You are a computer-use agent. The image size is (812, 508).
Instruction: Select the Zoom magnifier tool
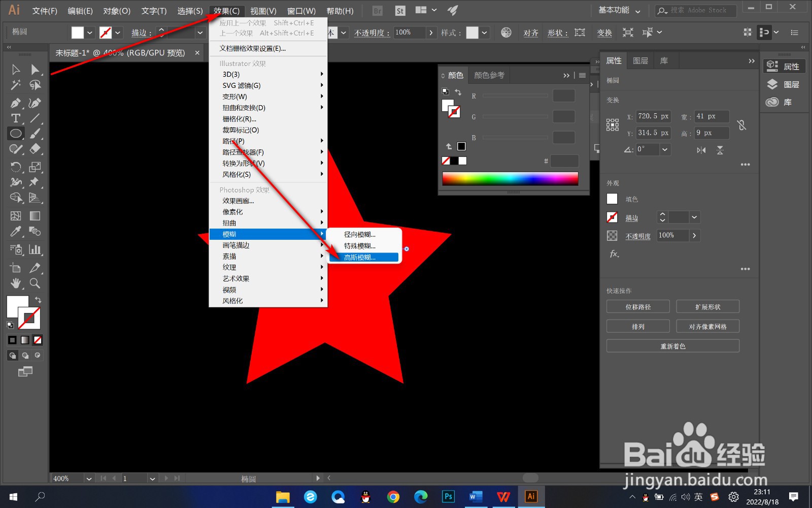click(x=35, y=283)
